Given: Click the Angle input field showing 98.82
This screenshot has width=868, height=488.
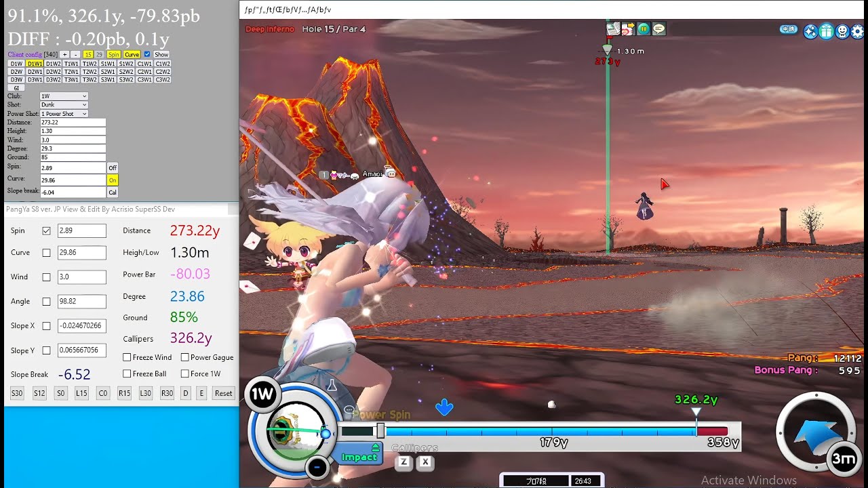Looking at the screenshot, I should point(81,302).
